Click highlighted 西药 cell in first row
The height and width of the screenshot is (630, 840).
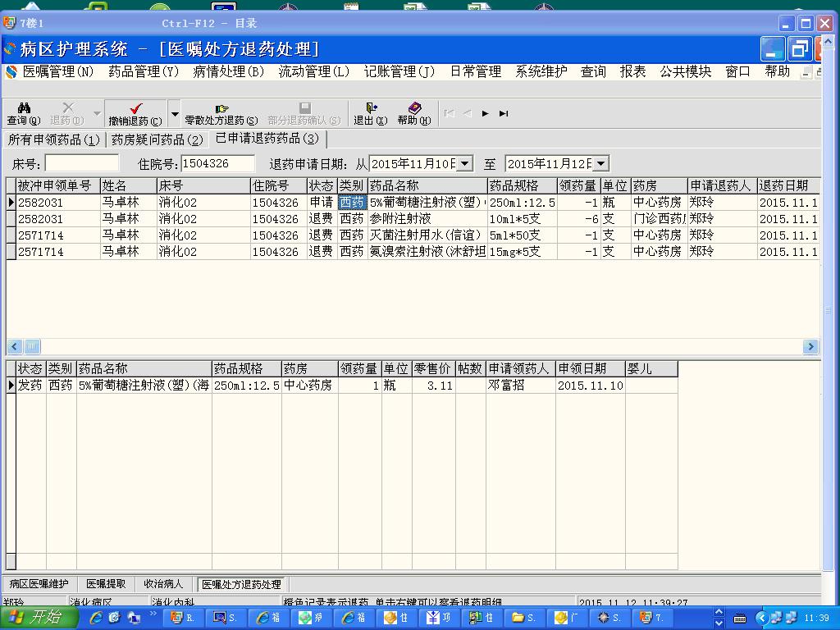point(352,203)
